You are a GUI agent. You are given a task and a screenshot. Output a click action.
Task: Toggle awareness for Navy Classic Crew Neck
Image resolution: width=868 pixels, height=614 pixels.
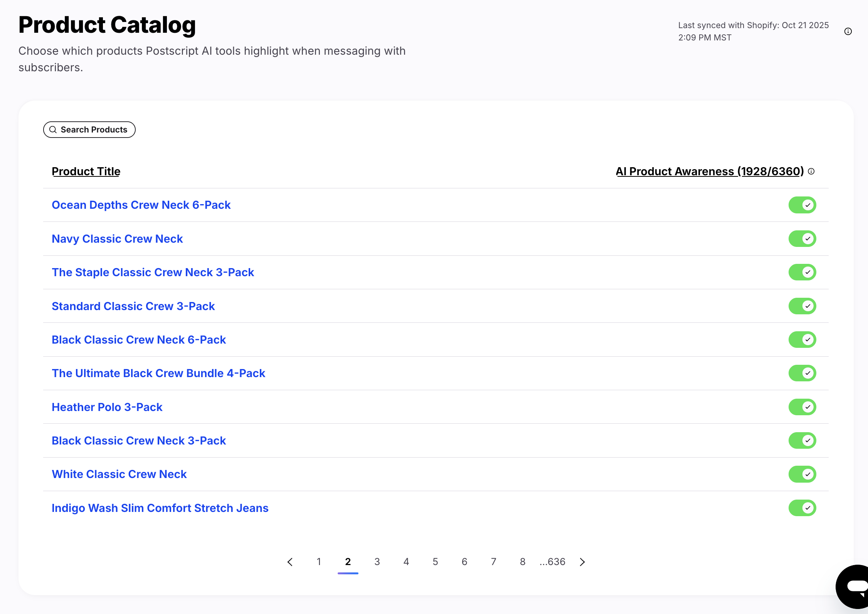coord(802,238)
